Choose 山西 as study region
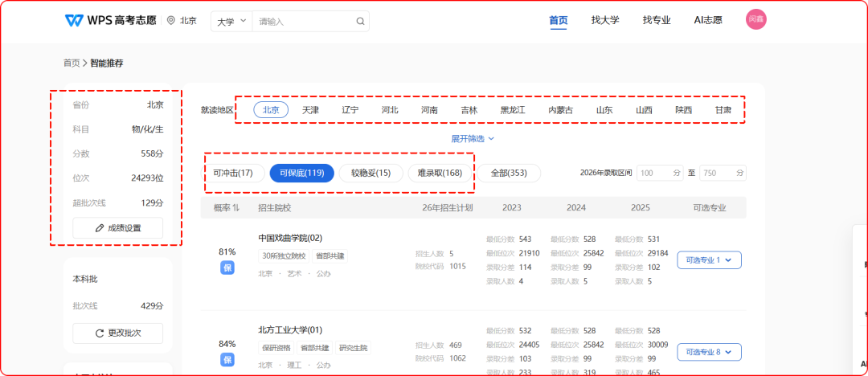This screenshot has height=376, width=868. [644, 110]
